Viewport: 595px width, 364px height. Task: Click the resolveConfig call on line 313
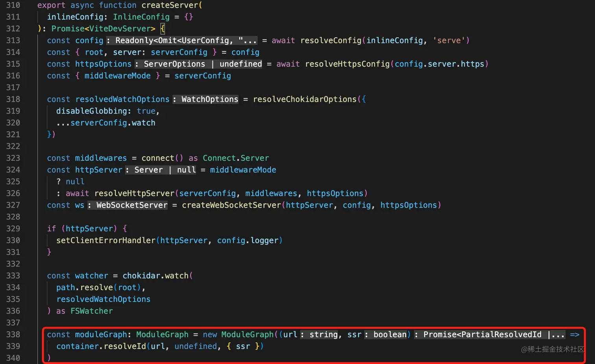pos(331,40)
